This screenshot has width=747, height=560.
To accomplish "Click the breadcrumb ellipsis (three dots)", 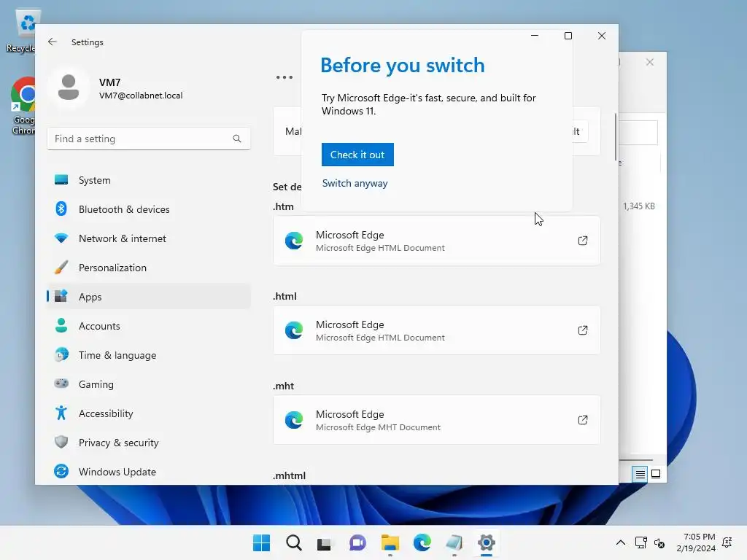I will pos(285,77).
